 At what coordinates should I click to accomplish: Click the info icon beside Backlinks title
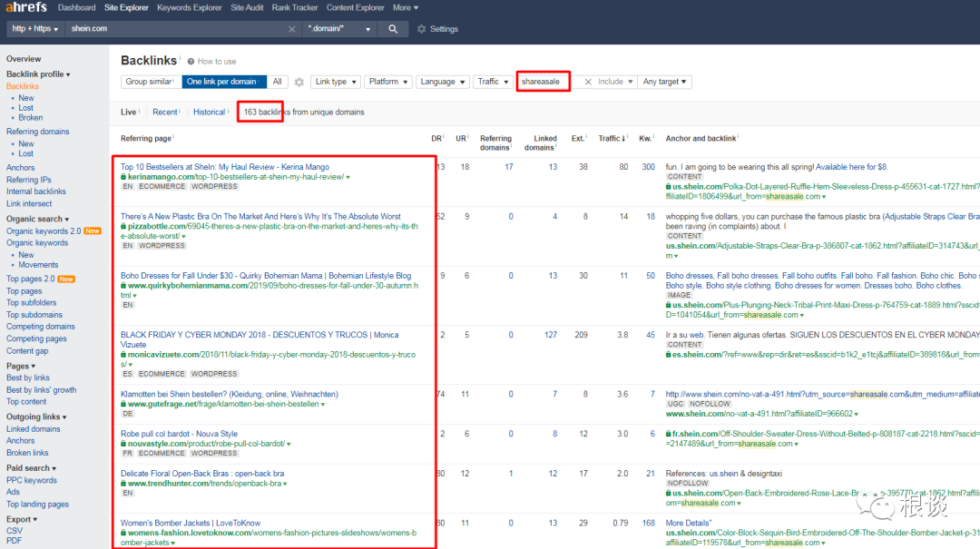[x=181, y=58]
